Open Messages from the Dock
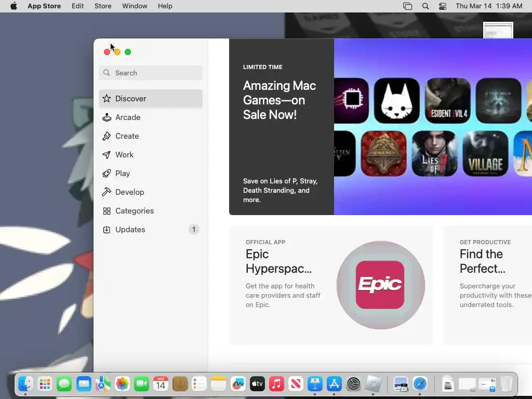This screenshot has height=399, width=532. (x=64, y=384)
